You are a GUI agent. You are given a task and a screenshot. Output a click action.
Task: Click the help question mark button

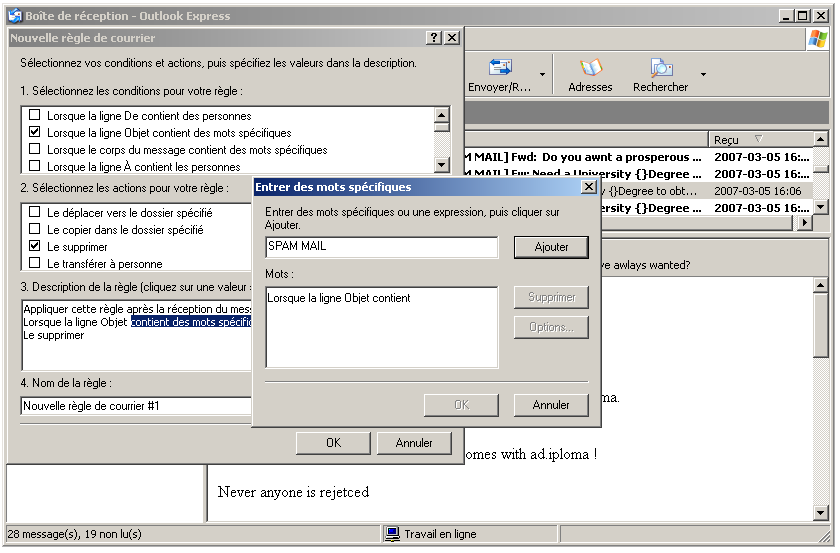click(434, 38)
